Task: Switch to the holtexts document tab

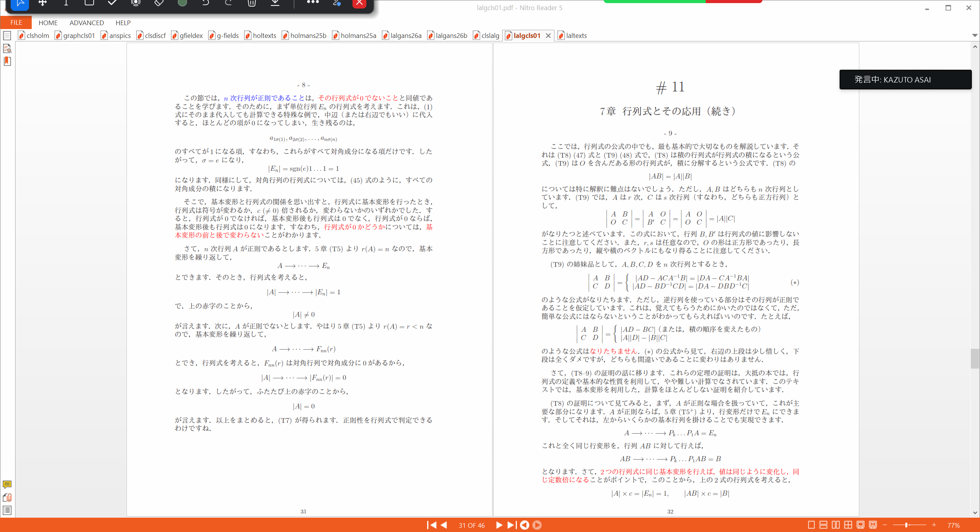Action: (261, 36)
